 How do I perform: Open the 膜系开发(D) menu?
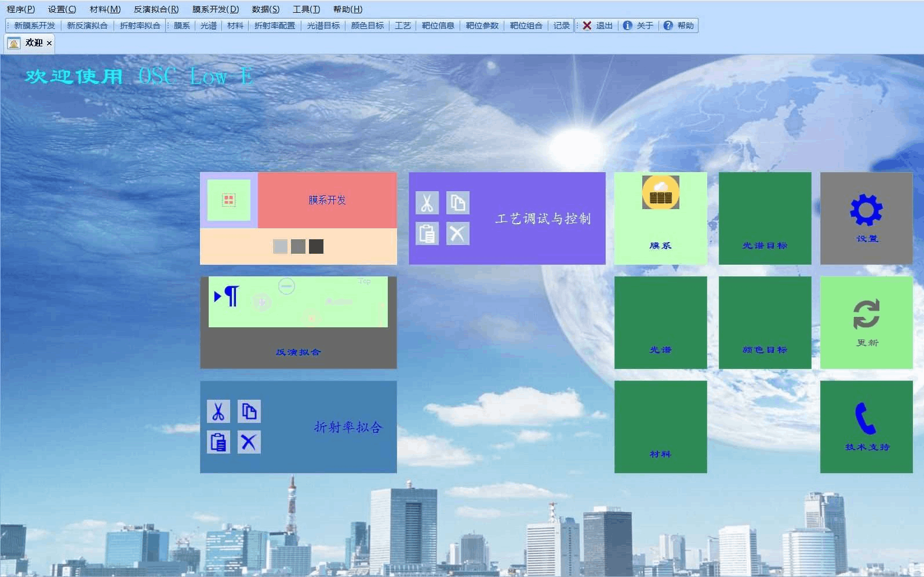pos(216,9)
